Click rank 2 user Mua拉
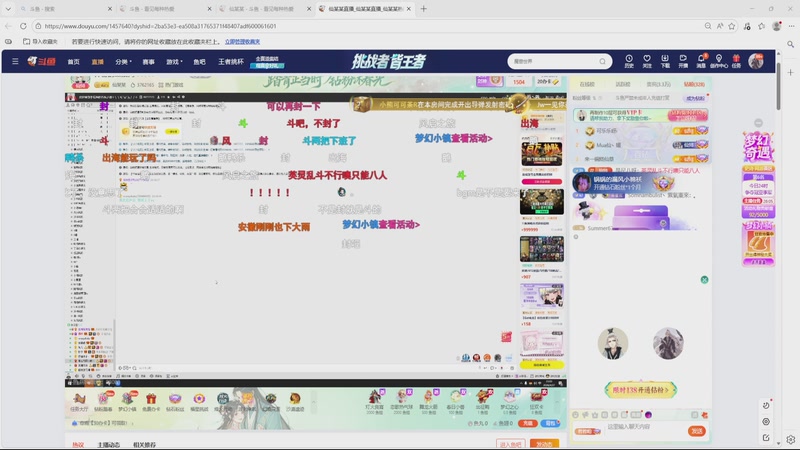Image resolution: width=800 pixels, height=450 pixels. [608, 145]
